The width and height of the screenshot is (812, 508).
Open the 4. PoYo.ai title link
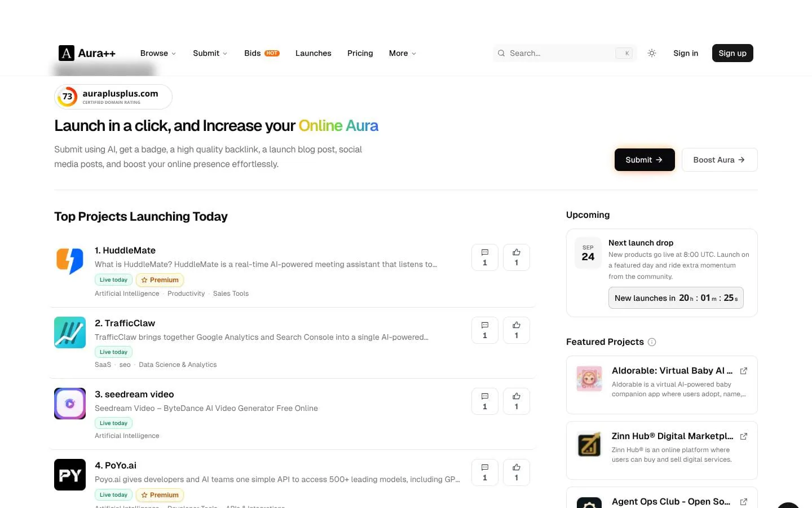click(x=116, y=465)
